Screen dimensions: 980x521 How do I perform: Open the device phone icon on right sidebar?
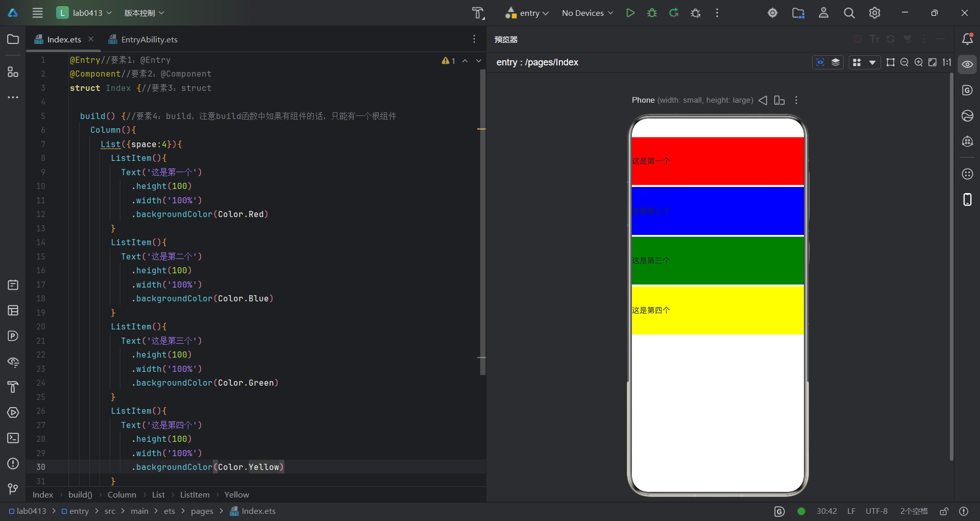click(967, 200)
